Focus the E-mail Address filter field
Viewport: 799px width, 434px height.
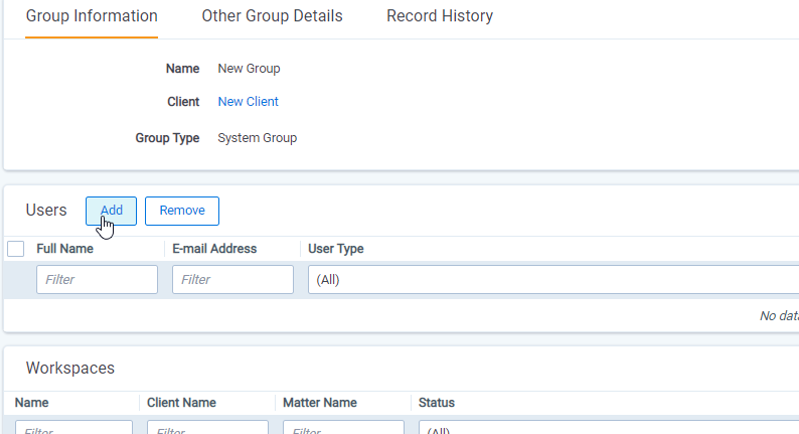(x=233, y=280)
